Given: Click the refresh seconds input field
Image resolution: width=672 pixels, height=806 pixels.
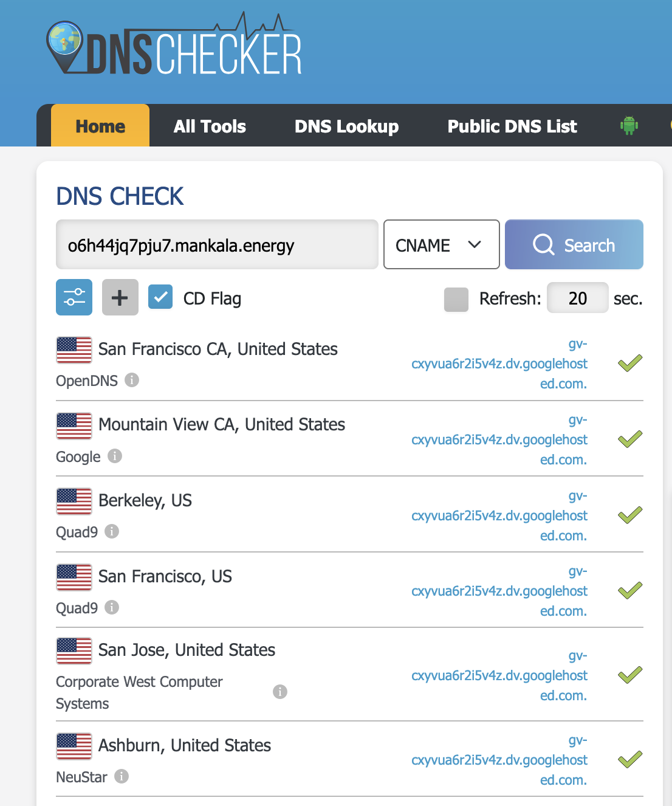Looking at the screenshot, I should 577,298.
